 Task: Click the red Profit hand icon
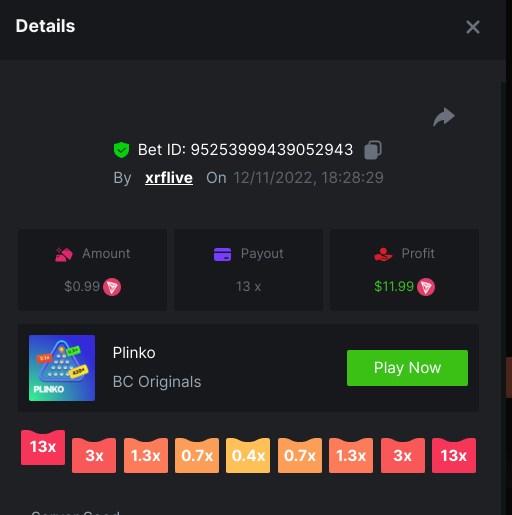tap(383, 254)
